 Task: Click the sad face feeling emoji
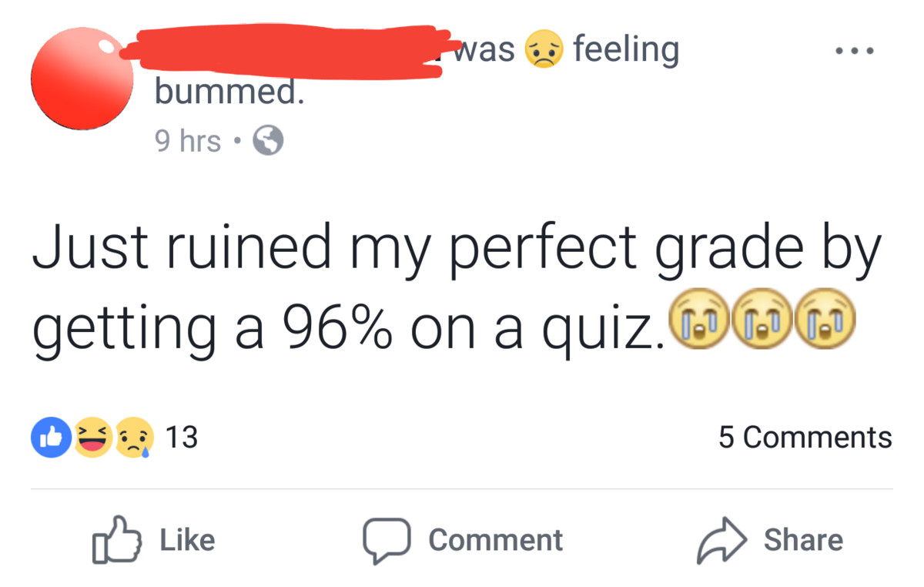[x=544, y=51]
